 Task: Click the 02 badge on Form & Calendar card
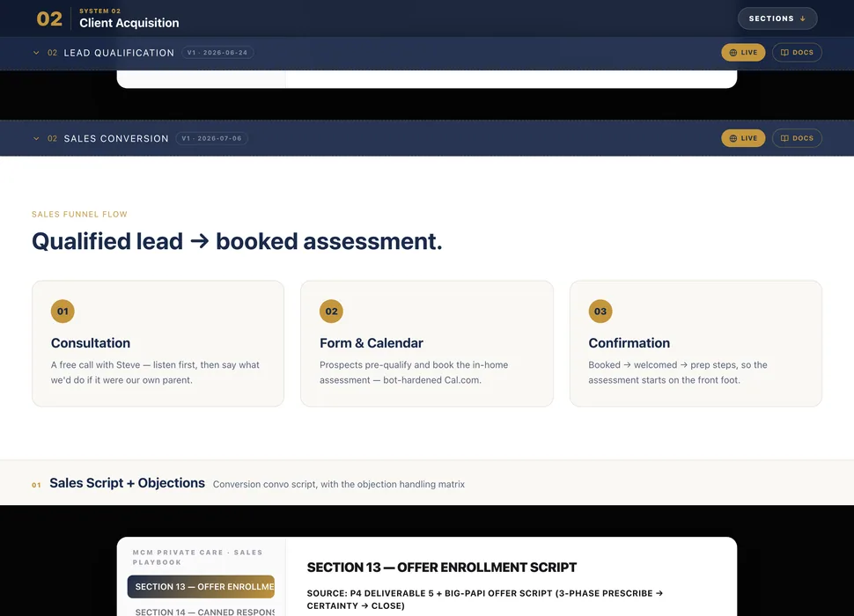(x=331, y=312)
